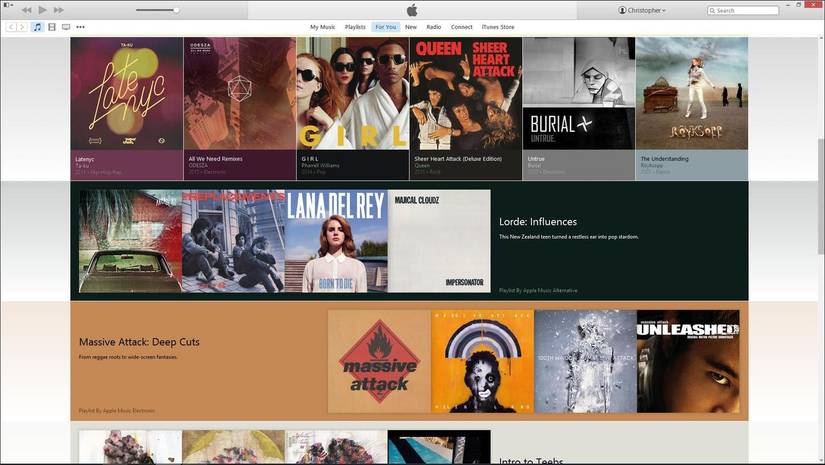Click the Play button

(43, 10)
